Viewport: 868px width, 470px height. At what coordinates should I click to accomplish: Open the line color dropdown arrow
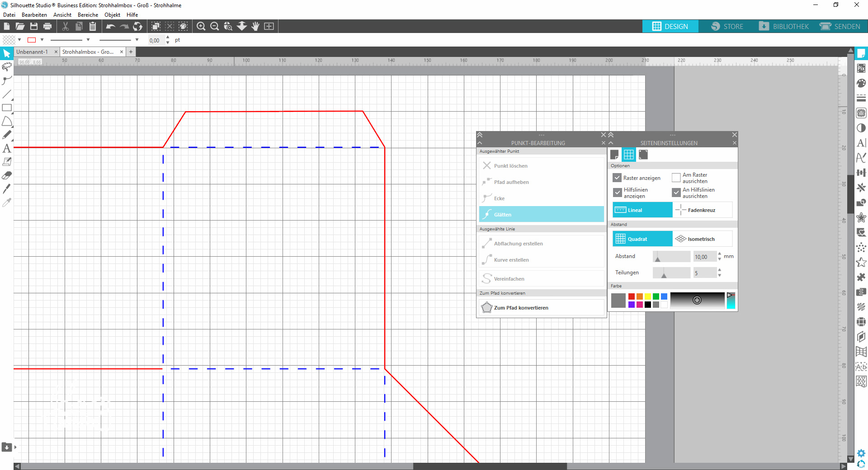[42, 40]
